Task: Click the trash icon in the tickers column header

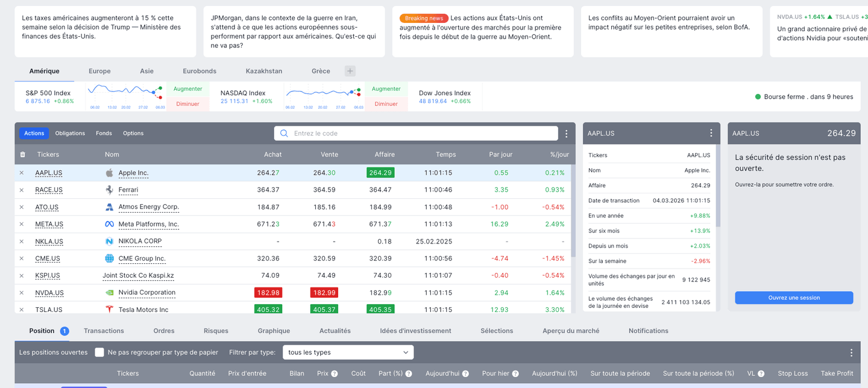Action: point(22,154)
